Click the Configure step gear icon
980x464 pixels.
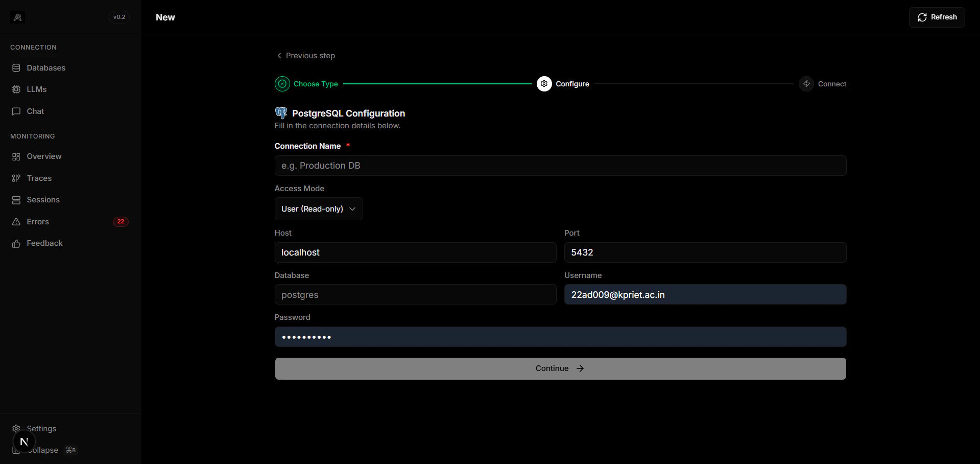(544, 84)
